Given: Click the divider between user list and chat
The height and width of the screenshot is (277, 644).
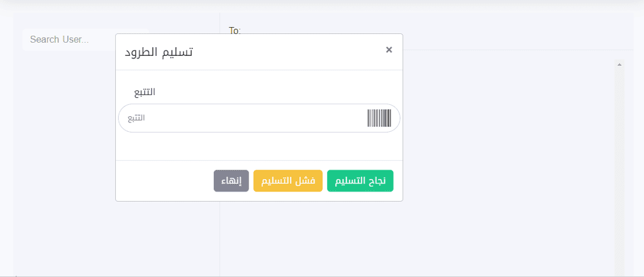Looking at the screenshot, I should pos(219,238).
